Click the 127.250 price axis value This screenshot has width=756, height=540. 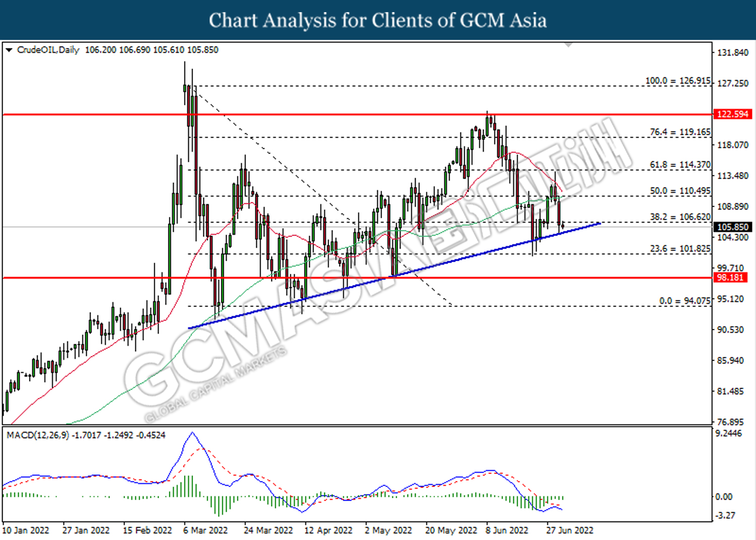click(733, 83)
